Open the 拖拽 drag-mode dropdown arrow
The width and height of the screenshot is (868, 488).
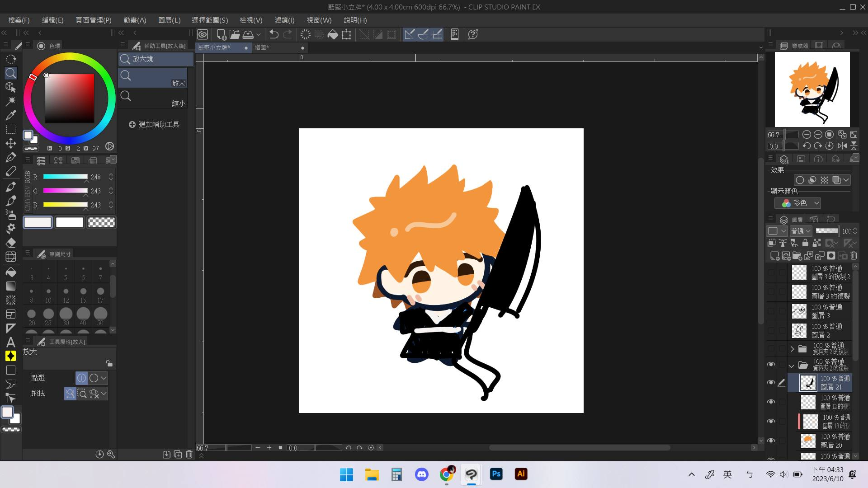[x=104, y=394]
